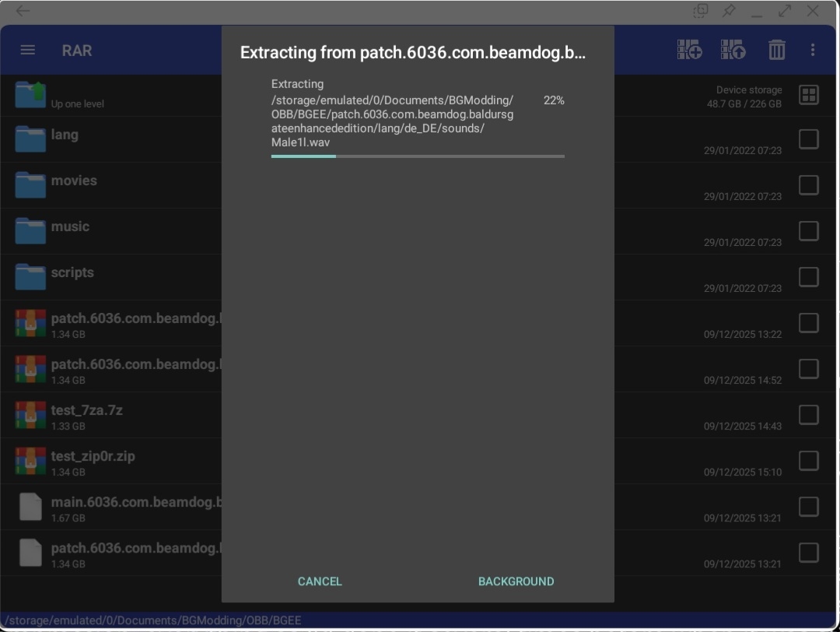The height and width of the screenshot is (632, 840).
Task: Click the extraction progress bar
Action: point(418,156)
